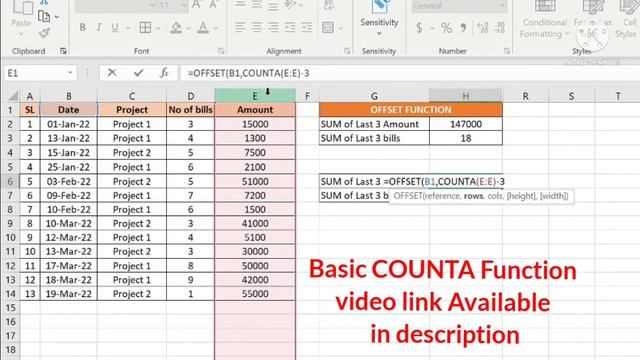
Task: Confirm formula with the checkmark
Action: pos(139,73)
